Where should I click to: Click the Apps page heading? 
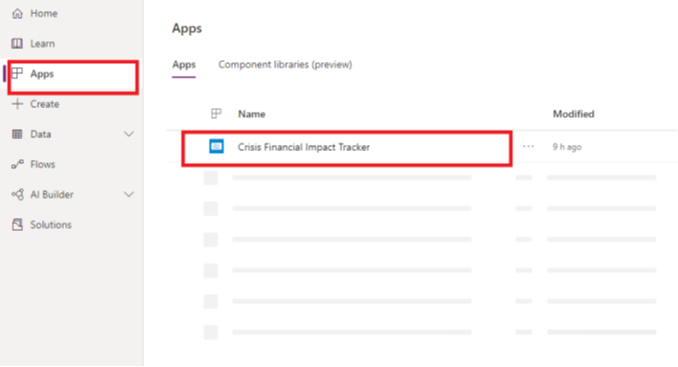[x=187, y=29]
